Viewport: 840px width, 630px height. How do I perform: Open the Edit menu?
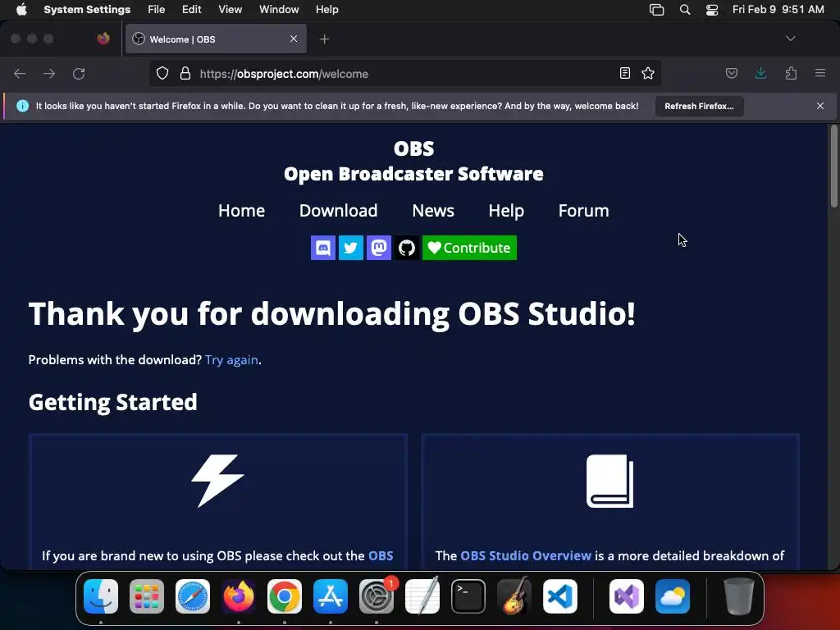[x=191, y=10]
